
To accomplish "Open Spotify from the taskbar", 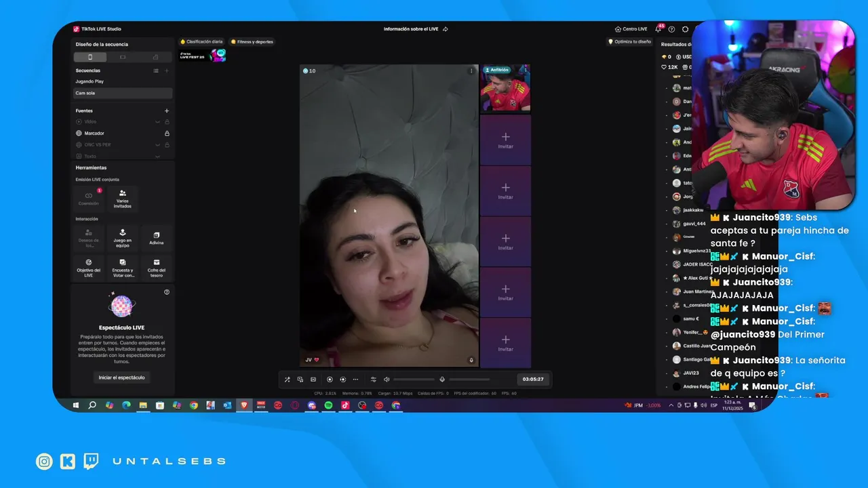I will 328,405.
